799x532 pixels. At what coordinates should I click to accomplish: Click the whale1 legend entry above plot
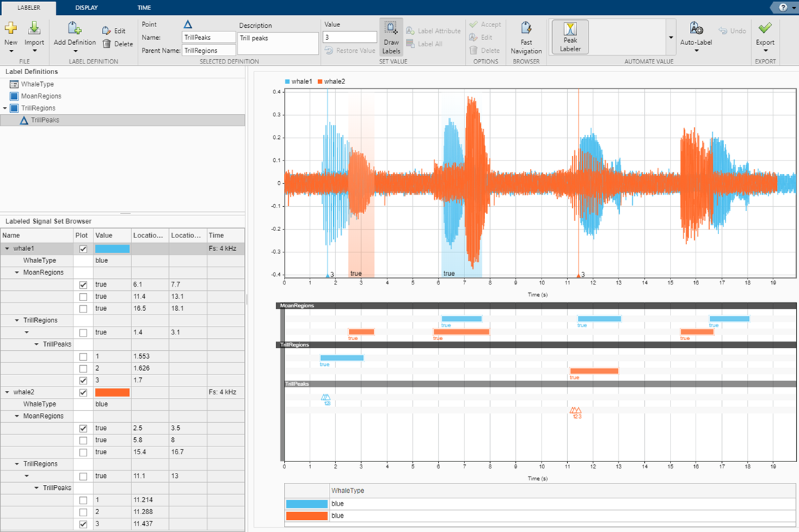298,81
